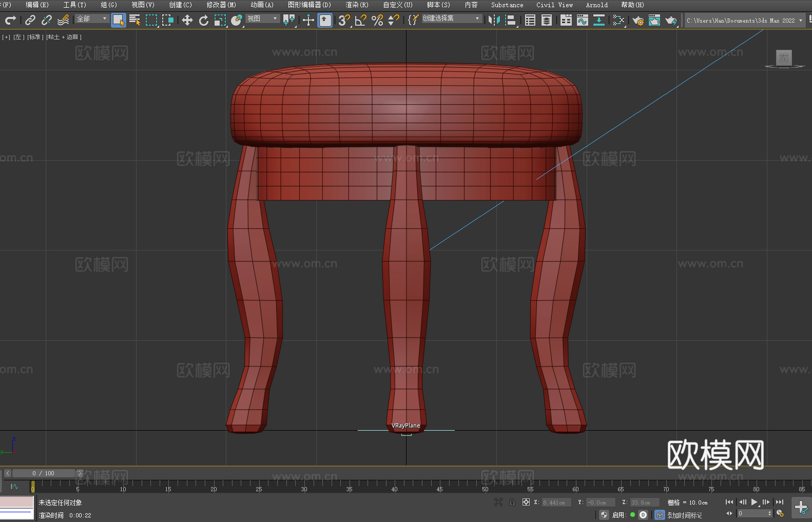Toggle keyboard shortcut override button

pos(325,20)
